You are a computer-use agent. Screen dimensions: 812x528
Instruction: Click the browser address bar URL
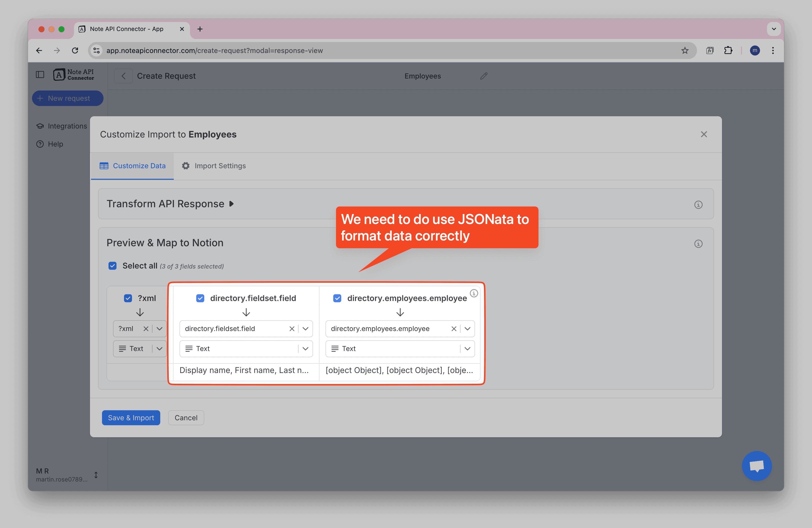click(214, 50)
